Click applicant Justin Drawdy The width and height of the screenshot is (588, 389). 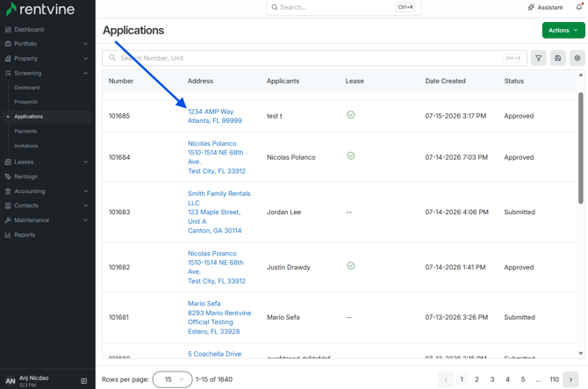[x=289, y=268]
